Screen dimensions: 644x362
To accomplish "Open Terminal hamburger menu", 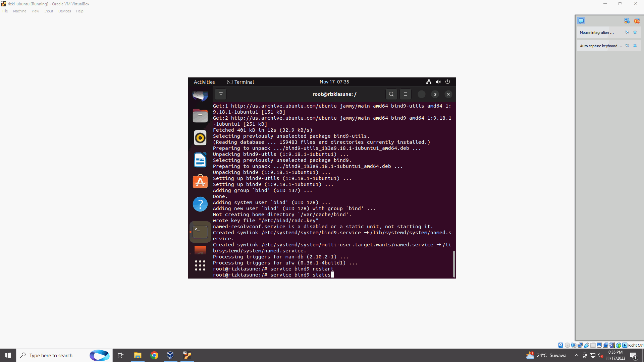I will click(x=406, y=94).
